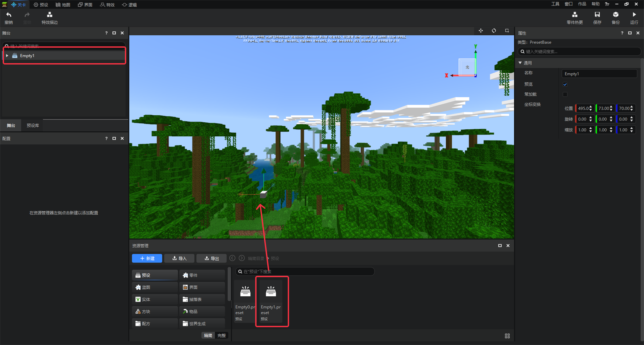This screenshot has width=644, height=345.
Task: Click the help arrow icon in title bar
Action: coord(607,4)
